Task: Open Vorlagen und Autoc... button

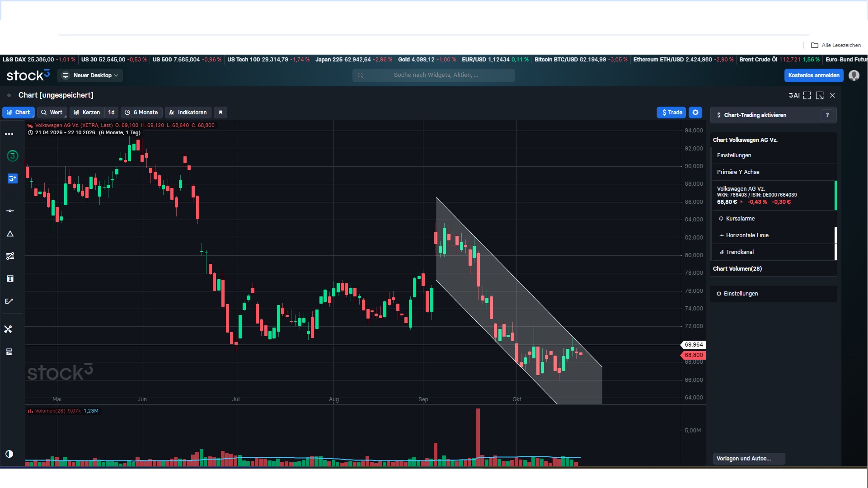Action: [749, 459]
